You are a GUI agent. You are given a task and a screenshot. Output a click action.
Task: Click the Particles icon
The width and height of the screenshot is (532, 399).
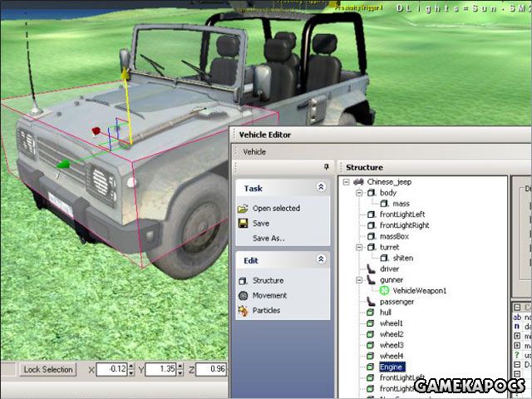[243, 310]
